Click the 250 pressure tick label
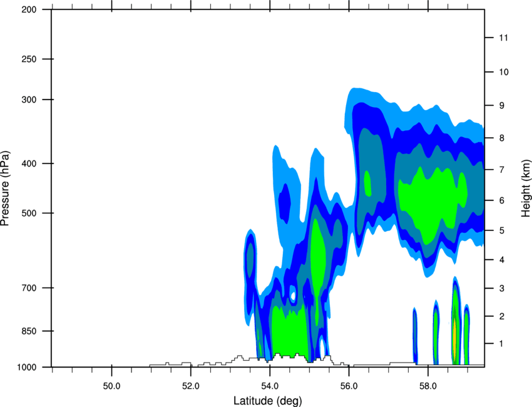 (29, 59)
